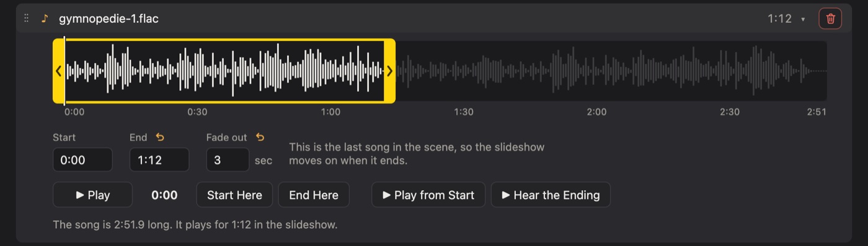Click the 1:12 duration in header

click(x=779, y=19)
